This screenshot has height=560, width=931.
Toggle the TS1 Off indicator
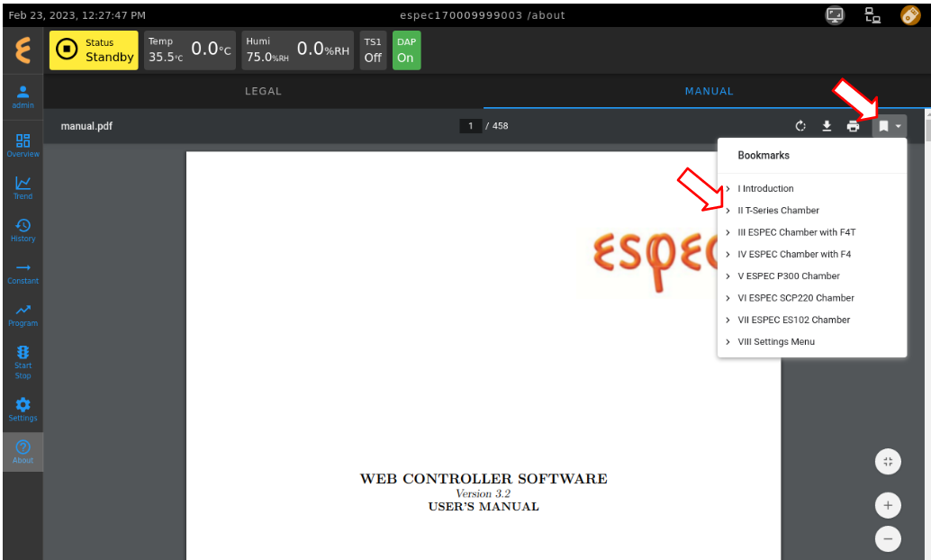coord(373,50)
